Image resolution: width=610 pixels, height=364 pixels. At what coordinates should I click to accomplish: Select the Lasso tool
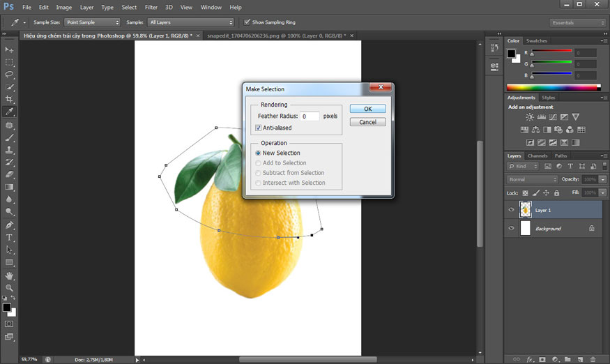pyautogui.click(x=9, y=75)
